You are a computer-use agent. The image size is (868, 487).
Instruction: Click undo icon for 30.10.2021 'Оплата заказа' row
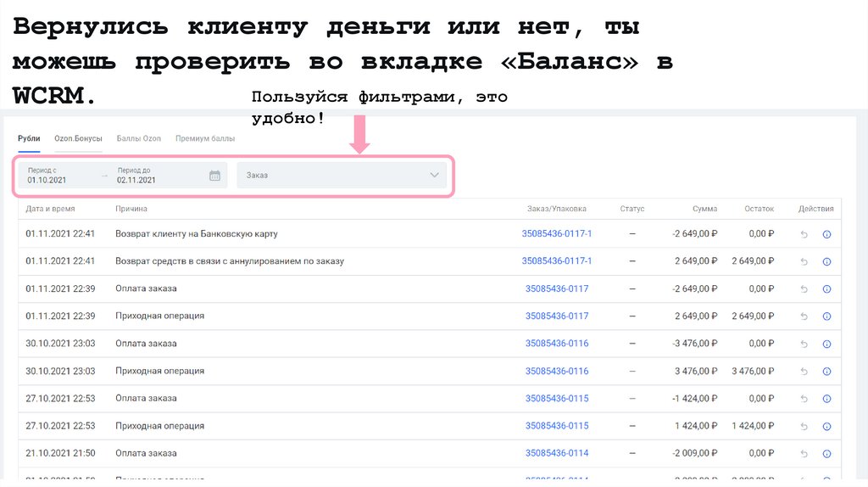[804, 344]
